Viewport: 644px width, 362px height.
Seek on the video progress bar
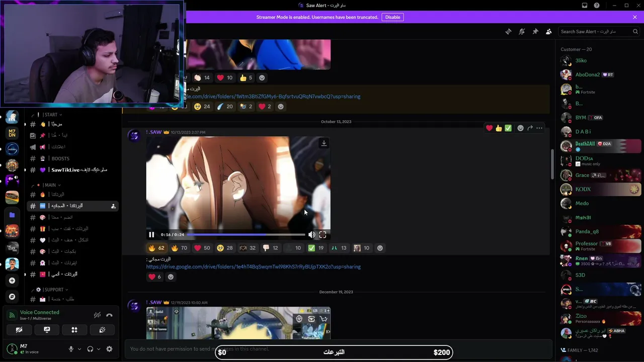[246, 235]
